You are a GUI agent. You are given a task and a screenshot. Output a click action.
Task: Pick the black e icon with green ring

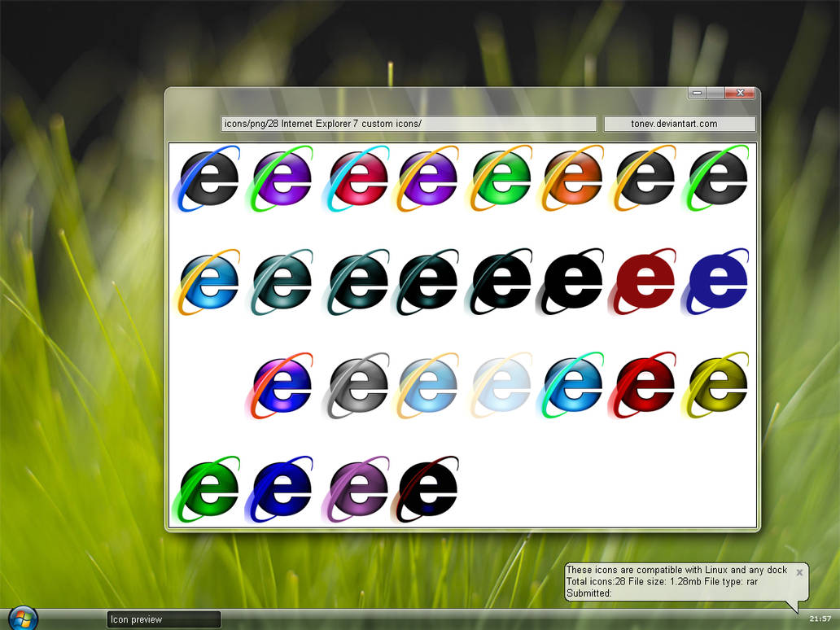point(717,178)
